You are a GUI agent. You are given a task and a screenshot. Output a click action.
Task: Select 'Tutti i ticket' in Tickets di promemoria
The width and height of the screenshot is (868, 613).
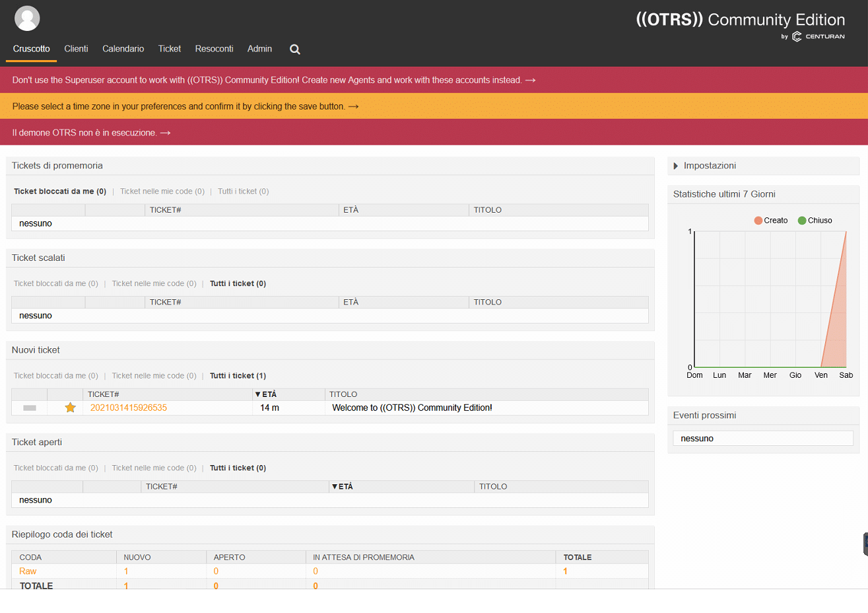click(x=244, y=192)
